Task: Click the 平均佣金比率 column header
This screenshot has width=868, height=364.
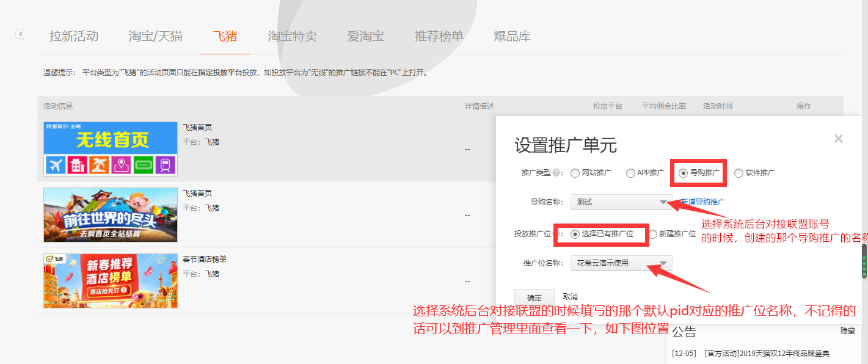Action: (664, 106)
